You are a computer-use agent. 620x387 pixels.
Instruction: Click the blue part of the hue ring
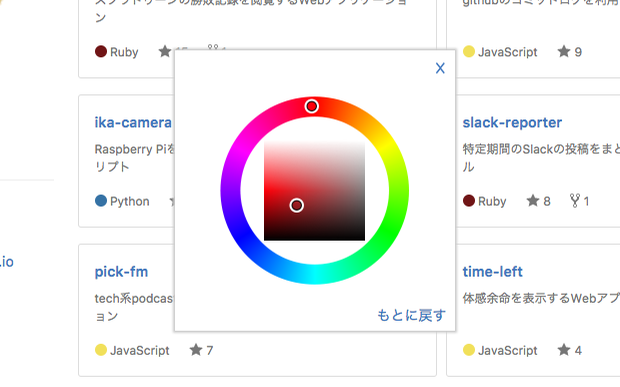[244, 237]
